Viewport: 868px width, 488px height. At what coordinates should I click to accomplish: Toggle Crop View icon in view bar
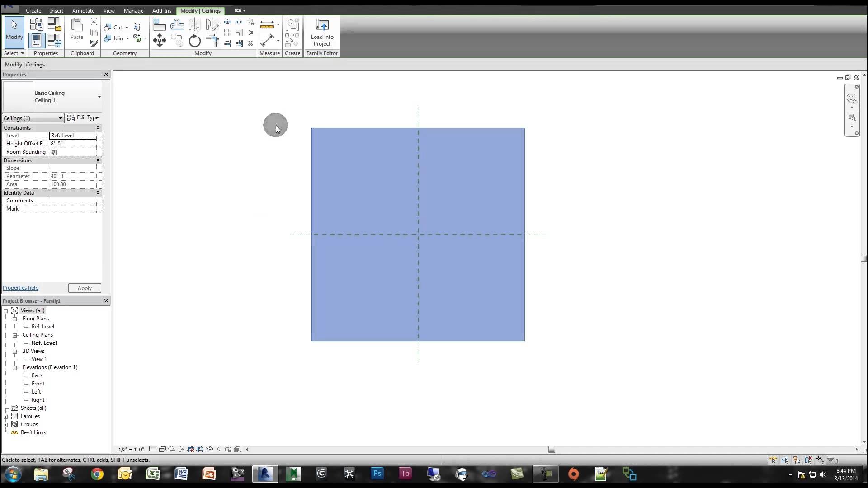[190, 449]
